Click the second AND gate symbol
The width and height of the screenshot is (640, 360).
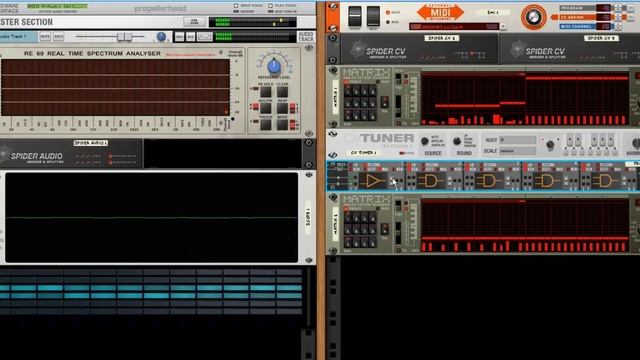point(489,181)
